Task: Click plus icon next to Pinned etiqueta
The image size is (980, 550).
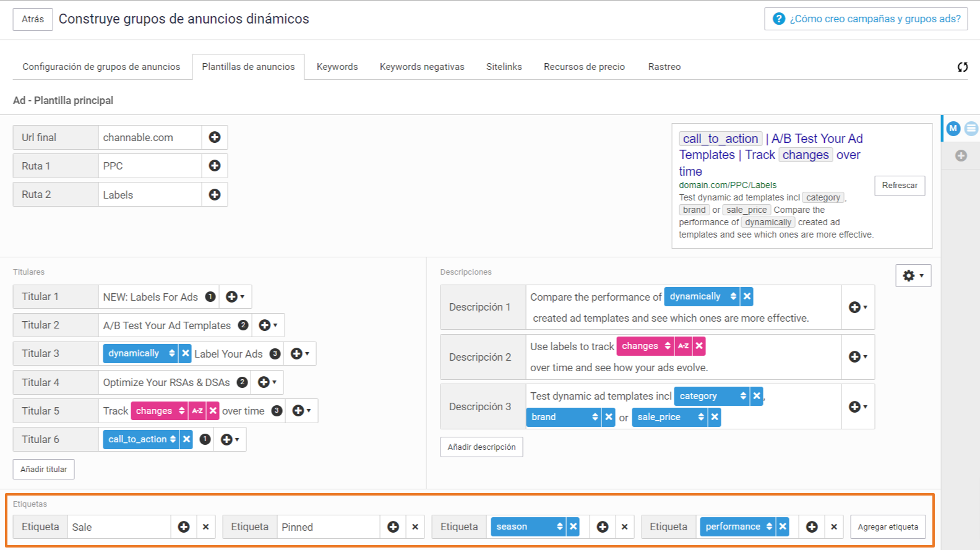Action: click(x=393, y=527)
